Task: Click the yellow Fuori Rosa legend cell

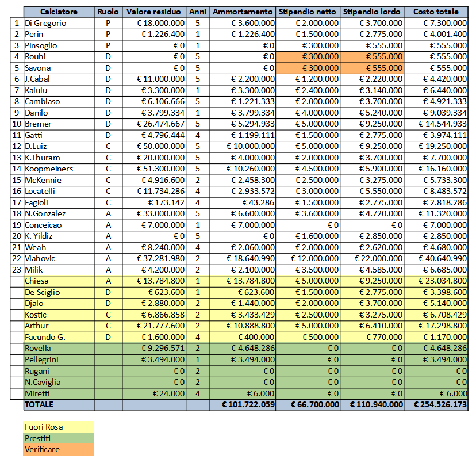Action: [59, 427]
